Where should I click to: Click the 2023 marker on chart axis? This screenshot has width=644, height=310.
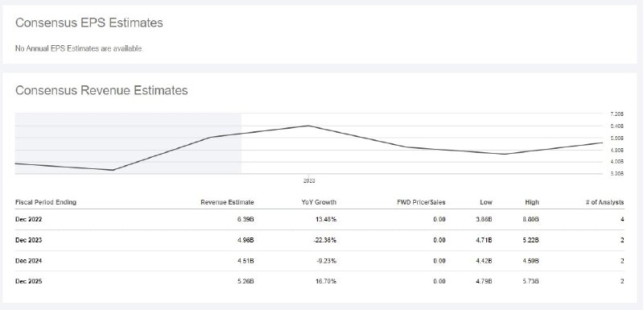pos(309,180)
